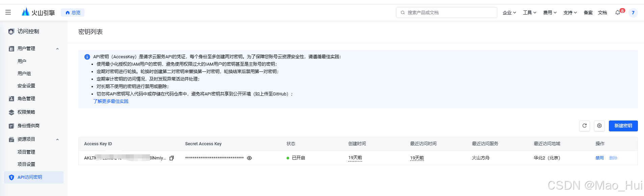The image size is (644, 196).
Task: Collapse the 资源项目 section chevron
Action: point(57,139)
